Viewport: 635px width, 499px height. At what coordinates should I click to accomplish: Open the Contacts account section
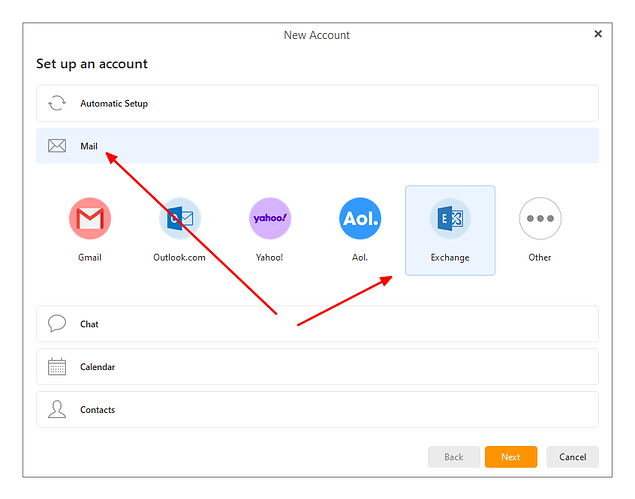tap(317, 410)
